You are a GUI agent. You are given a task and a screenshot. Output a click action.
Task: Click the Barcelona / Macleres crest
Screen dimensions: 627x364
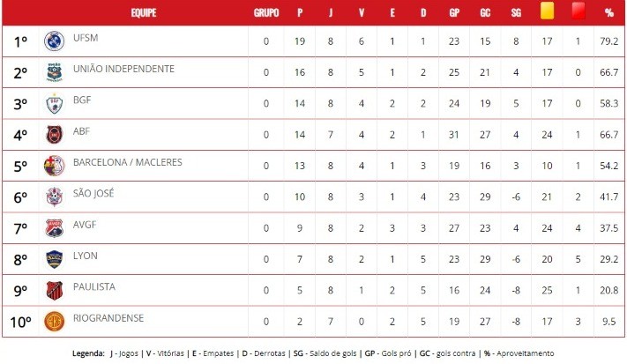54,166
